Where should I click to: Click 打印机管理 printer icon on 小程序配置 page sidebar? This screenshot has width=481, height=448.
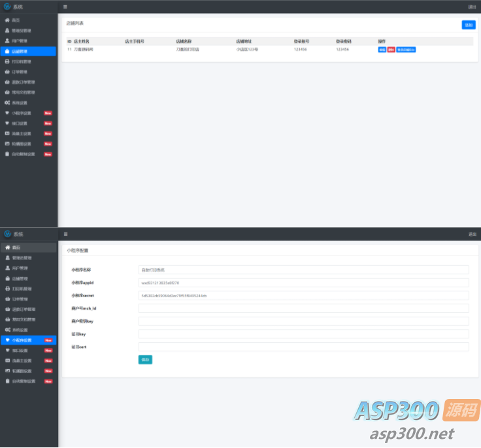click(7, 289)
